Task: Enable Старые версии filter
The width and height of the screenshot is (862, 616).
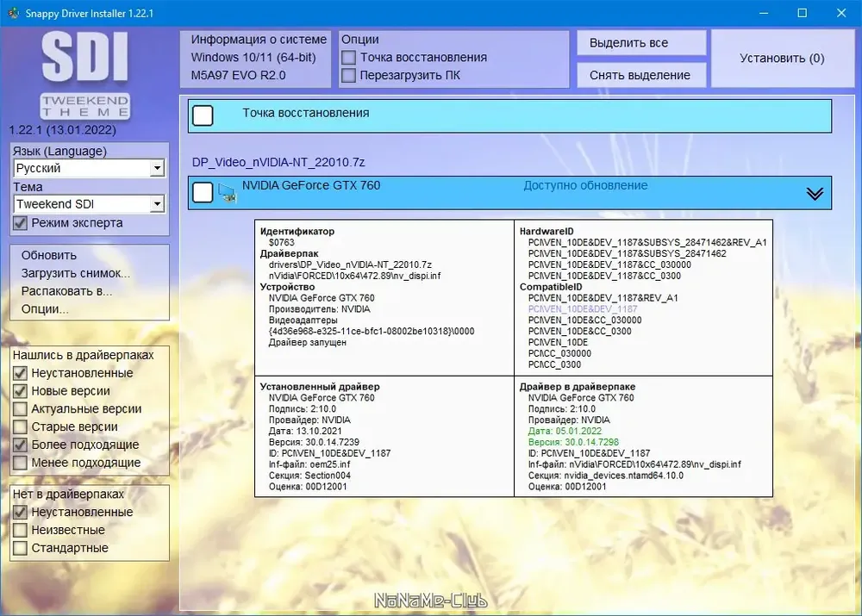Action: click(20, 427)
